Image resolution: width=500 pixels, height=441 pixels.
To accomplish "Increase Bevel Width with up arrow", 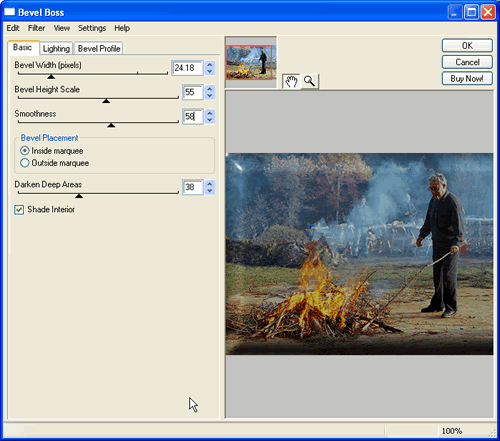I will [x=210, y=65].
